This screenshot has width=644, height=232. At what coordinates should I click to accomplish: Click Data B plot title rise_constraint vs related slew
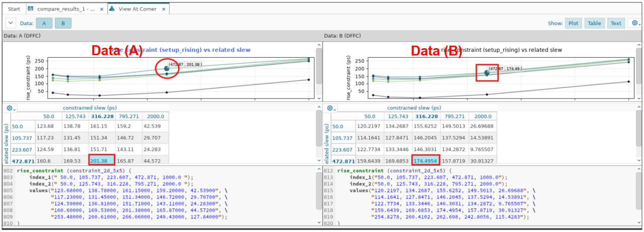pos(502,50)
